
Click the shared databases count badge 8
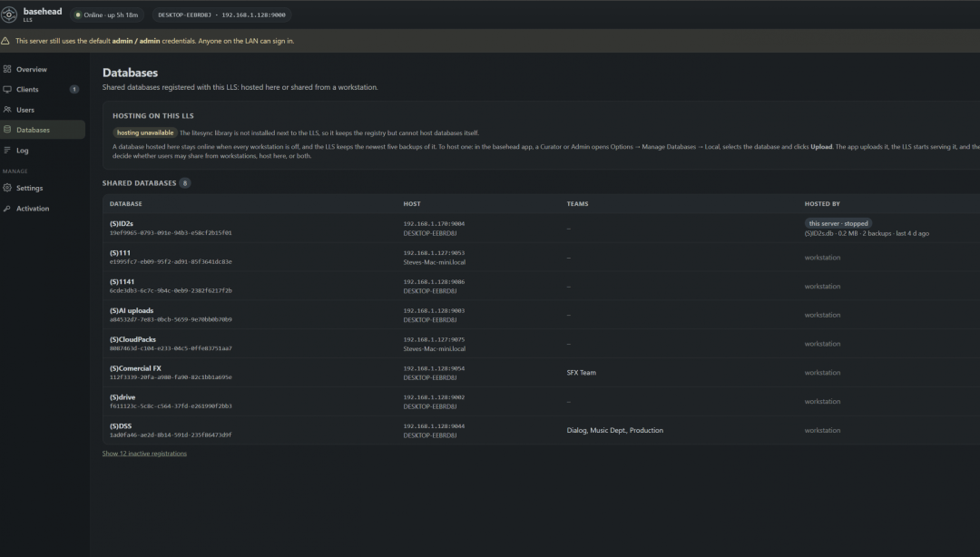point(184,183)
